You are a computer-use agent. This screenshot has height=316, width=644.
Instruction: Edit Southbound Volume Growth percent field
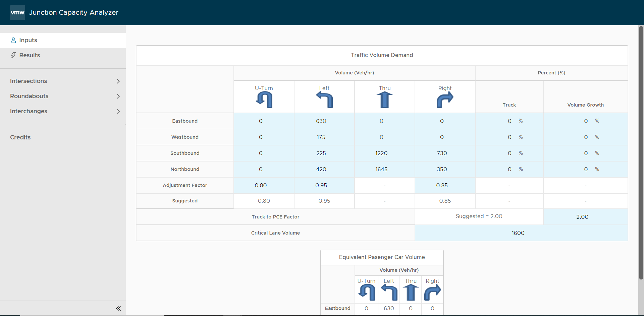[586, 153]
